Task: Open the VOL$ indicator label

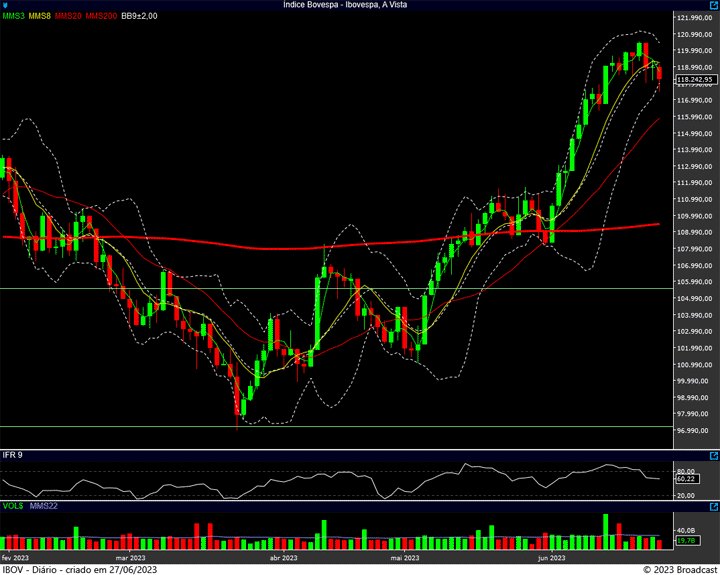Action: (13, 508)
